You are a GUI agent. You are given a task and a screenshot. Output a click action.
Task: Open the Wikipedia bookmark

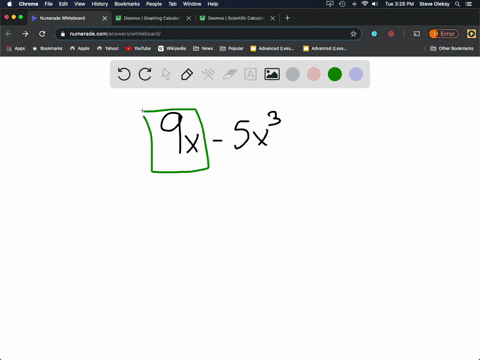[172, 48]
